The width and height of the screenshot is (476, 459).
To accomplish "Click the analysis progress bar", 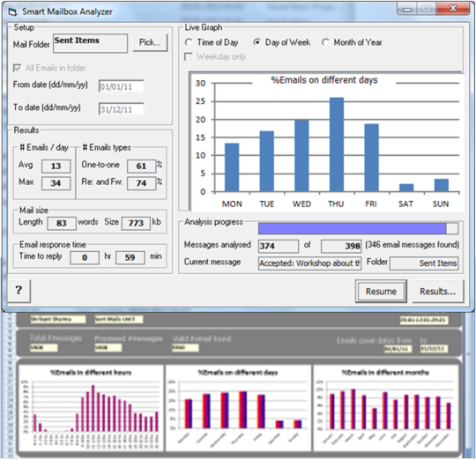I will (x=358, y=228).
